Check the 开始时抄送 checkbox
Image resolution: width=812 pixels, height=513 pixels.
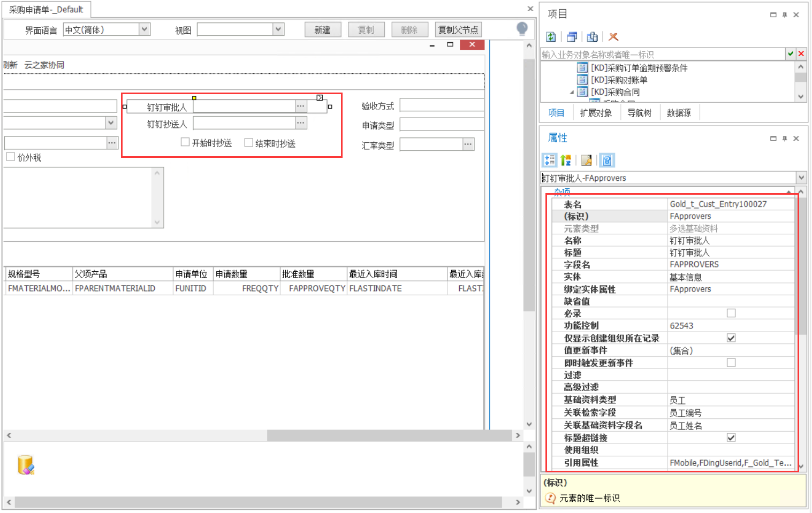(x=185, y=142)
